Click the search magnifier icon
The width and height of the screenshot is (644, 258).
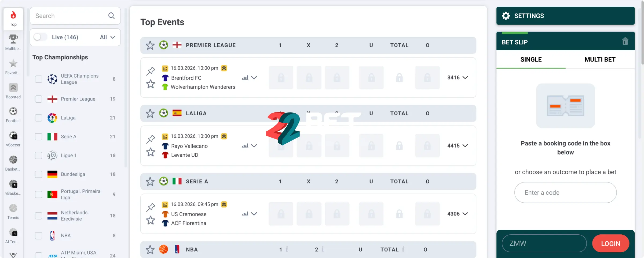tap(112, 16)
